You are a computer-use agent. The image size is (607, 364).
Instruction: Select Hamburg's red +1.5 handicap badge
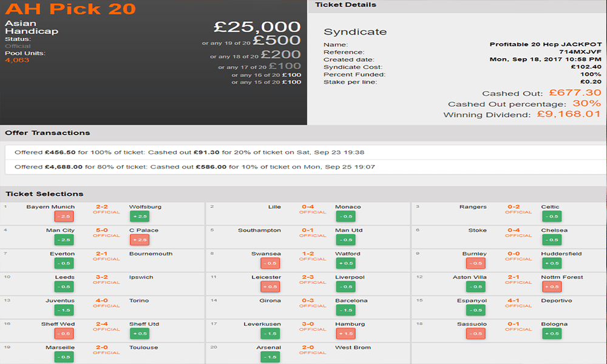pyautogui.click(x=345, y=333)
